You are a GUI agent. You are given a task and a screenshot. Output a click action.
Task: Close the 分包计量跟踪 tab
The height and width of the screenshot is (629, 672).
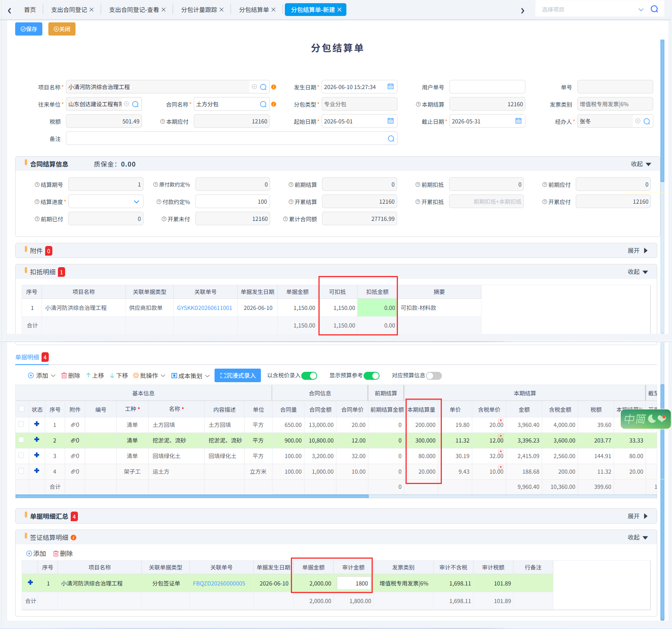coord(222,10)
